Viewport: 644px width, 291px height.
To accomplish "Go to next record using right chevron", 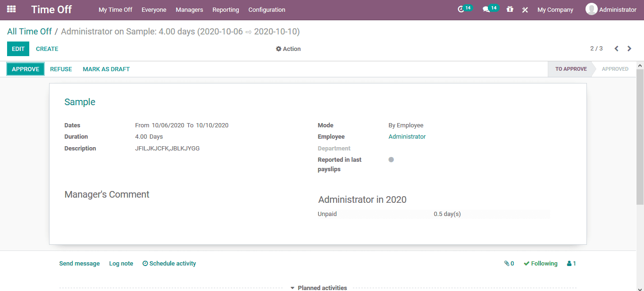I will pos(629,48).
